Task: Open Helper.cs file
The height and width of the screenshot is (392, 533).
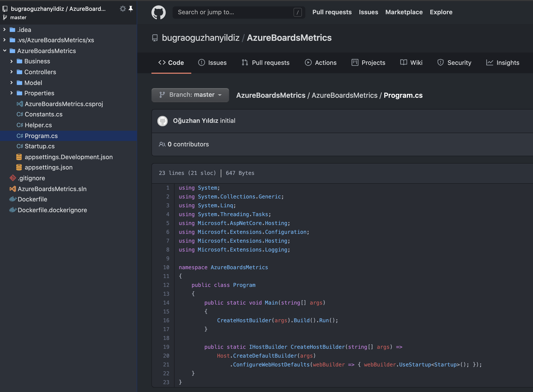Action: click(x=38, y=125)
